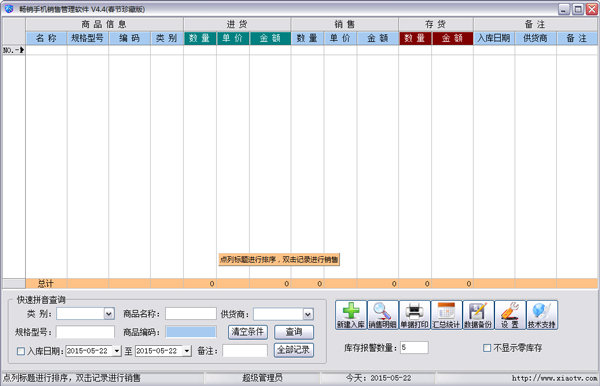Open the 供货商 dropdown
This screenshot has height=386, width=600.
[x=308, y=314]
